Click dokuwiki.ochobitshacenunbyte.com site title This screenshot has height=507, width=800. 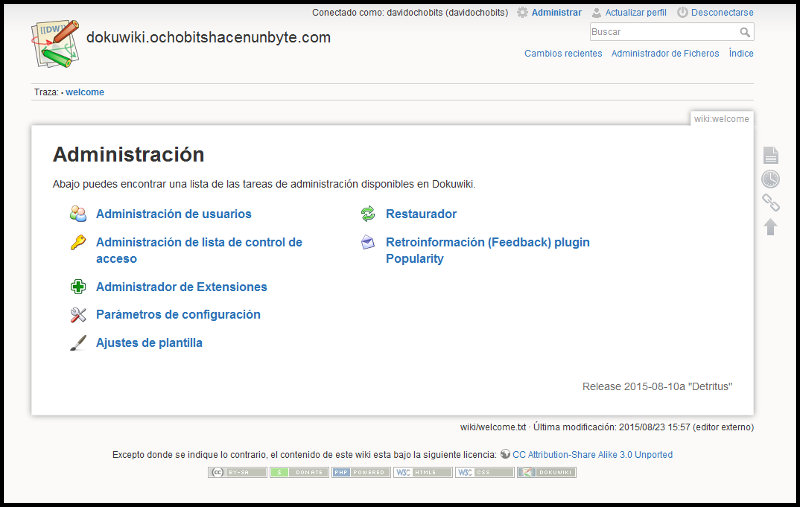(x=208, y=37)
